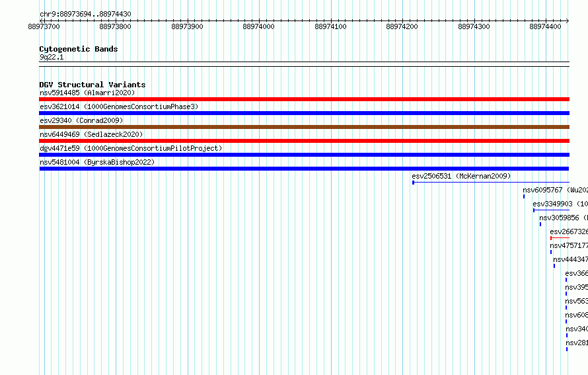Click the ruler label 88974100
The height and width of the screenshot is (375, 588).
point(330,26)
